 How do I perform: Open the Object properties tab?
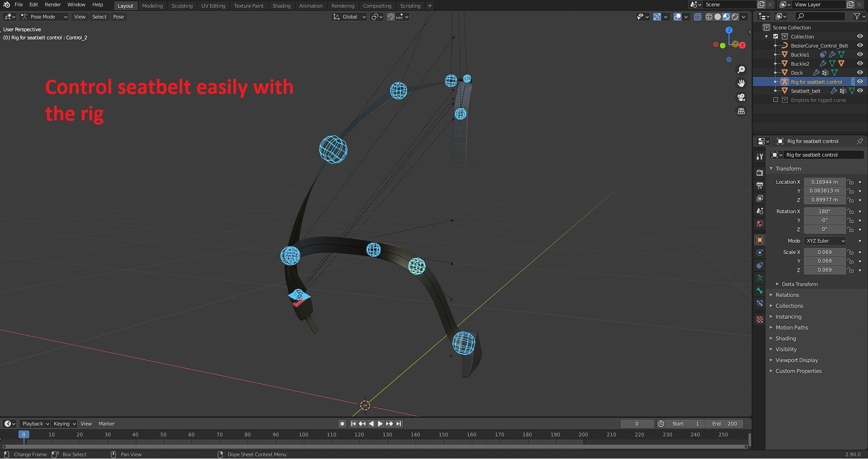click(760, 240)
